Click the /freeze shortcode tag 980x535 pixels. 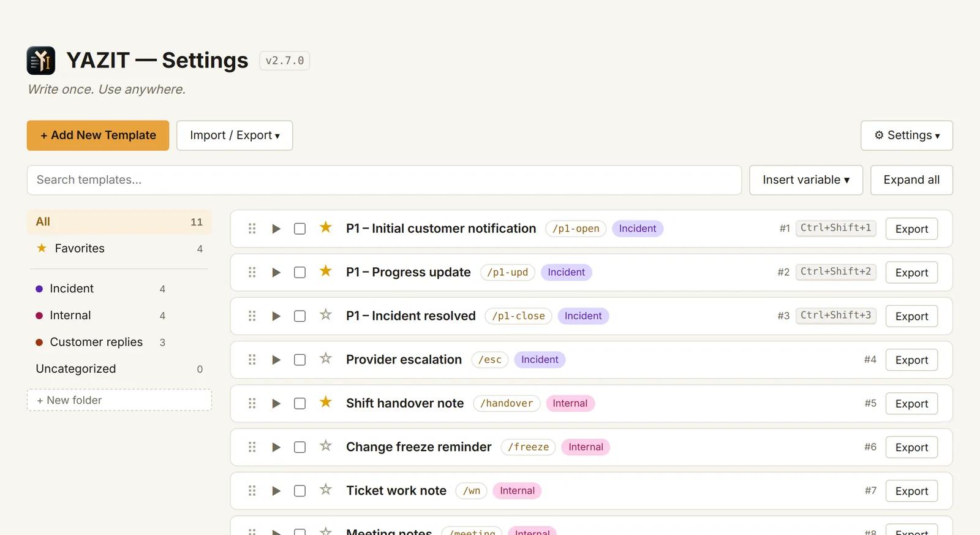click(528, 447)
